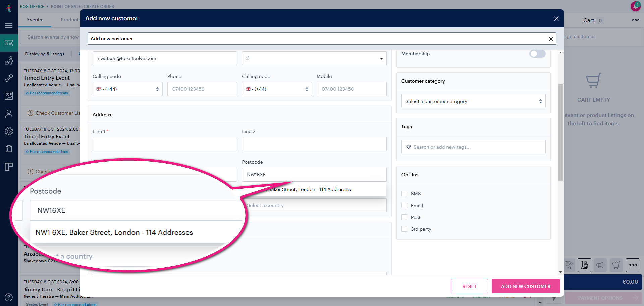The image size is (644, 306).
Task: Open the Phone calling code dropdown
Action: point(127,89)
